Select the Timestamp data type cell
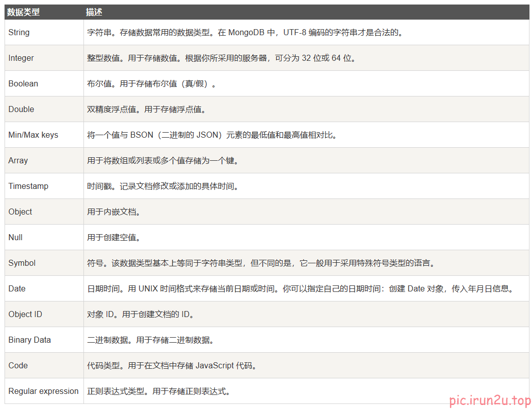Screen dimensions: 532x409 28,186
